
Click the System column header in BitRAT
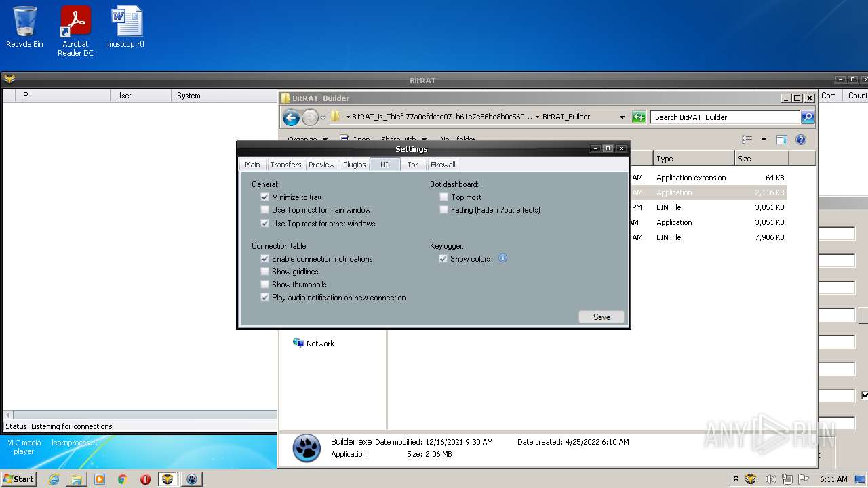[x=224, y=96]
